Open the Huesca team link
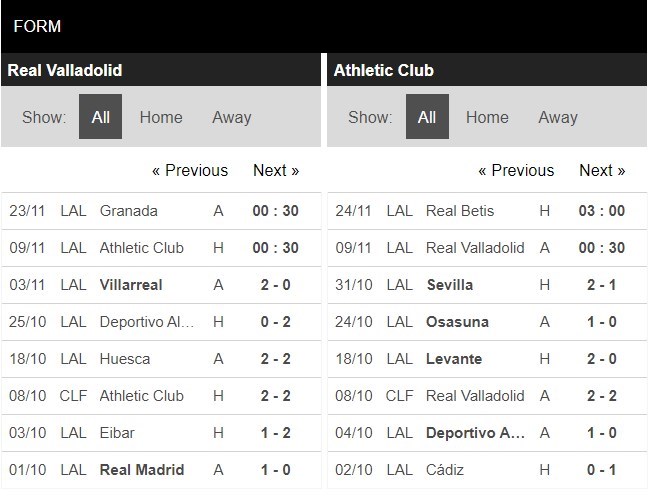Viewport: 650px width, 496px height. 125,359
